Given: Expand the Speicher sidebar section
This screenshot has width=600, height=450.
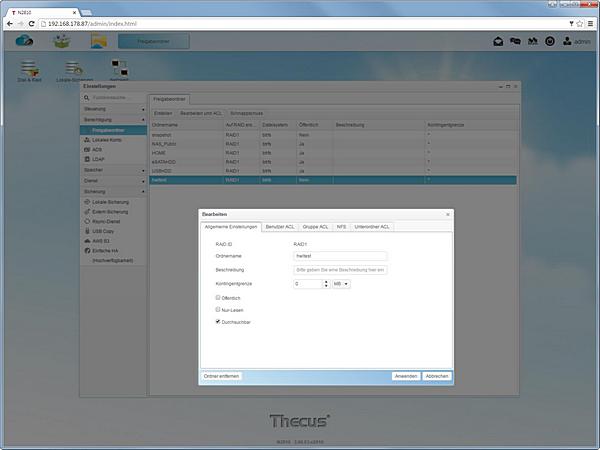Looking at the screenshot, I should click(x=113, y=170).
